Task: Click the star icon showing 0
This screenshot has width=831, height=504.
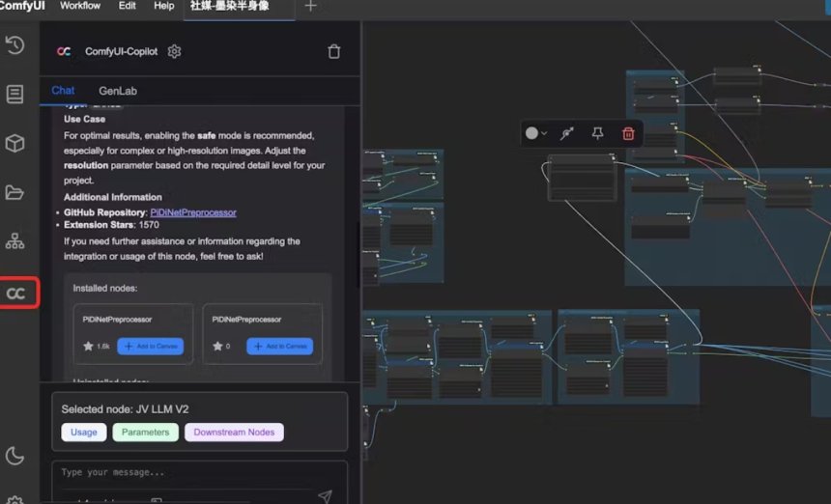Action: coord(217,347)
